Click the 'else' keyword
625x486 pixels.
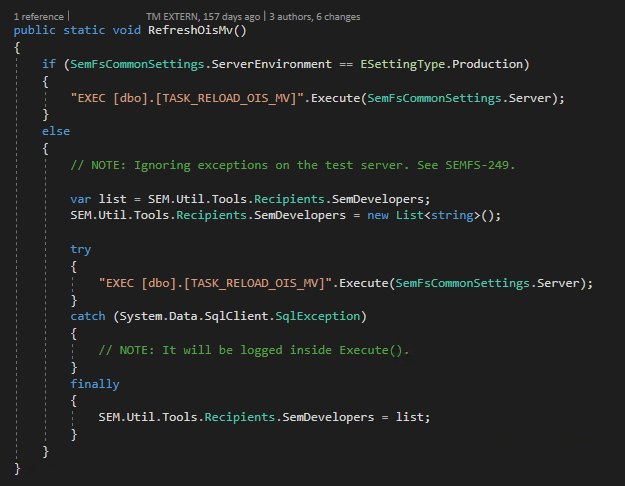[56, 131]
